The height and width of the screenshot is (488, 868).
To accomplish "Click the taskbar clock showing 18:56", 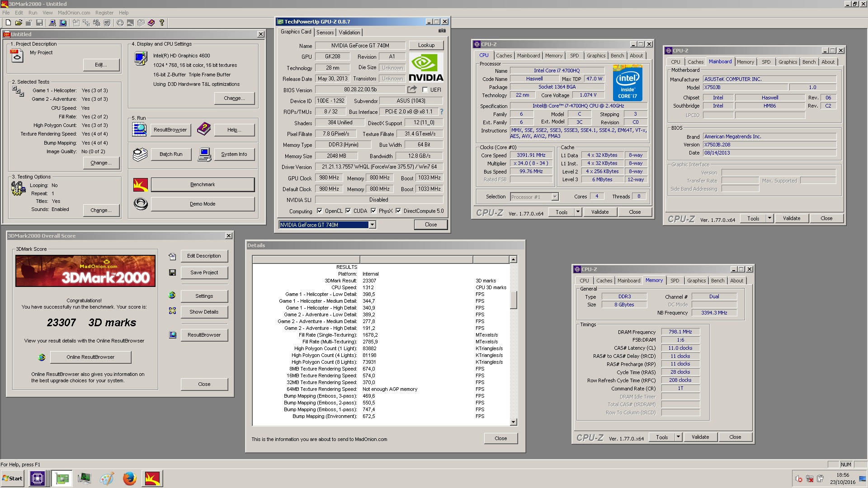I will 843,475.
